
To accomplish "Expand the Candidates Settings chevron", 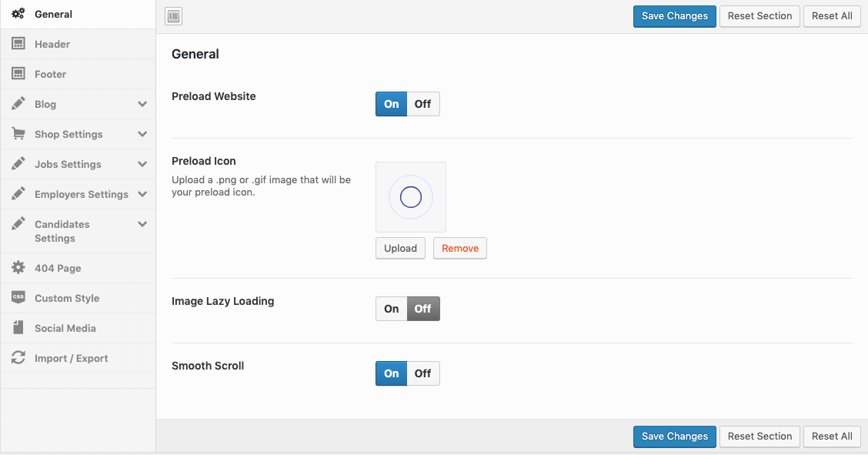I will (142, 224).
